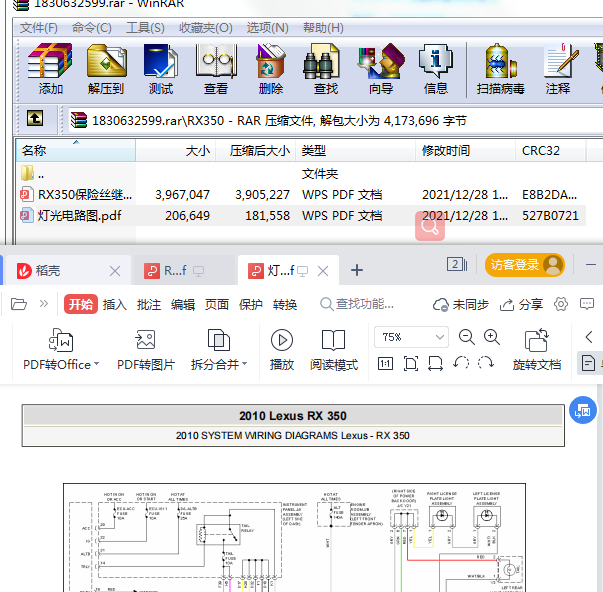Show archive Info (信息) in WinRAR

coord(436,70)
